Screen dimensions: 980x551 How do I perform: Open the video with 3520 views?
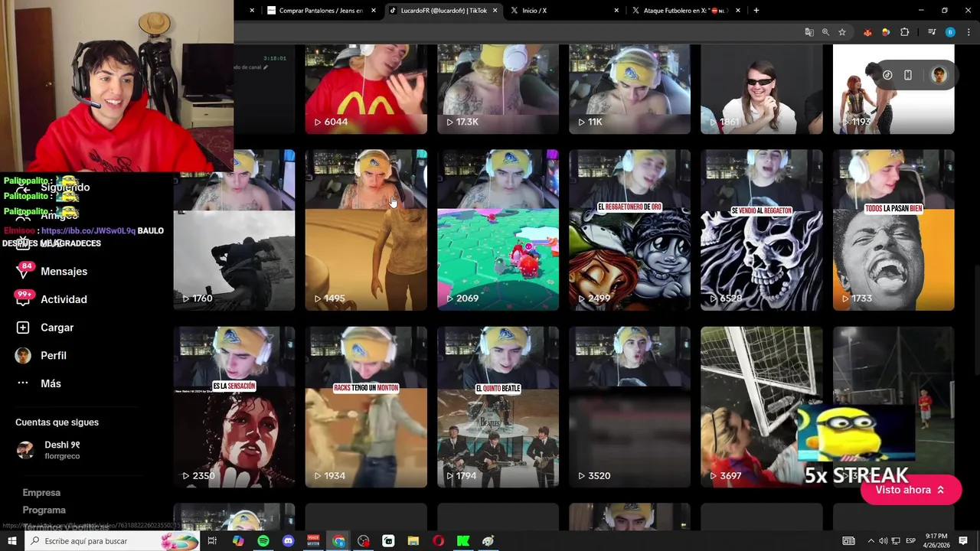tap(629, 407)
